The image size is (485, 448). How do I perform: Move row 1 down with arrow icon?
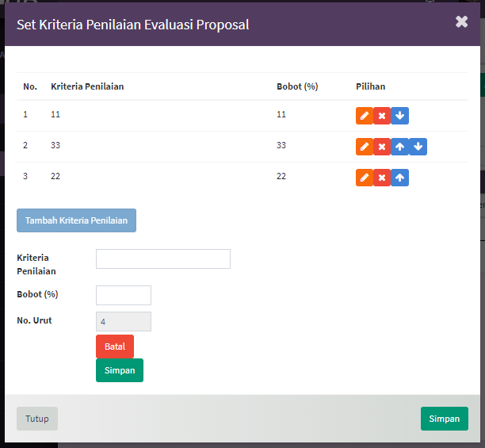400,116
